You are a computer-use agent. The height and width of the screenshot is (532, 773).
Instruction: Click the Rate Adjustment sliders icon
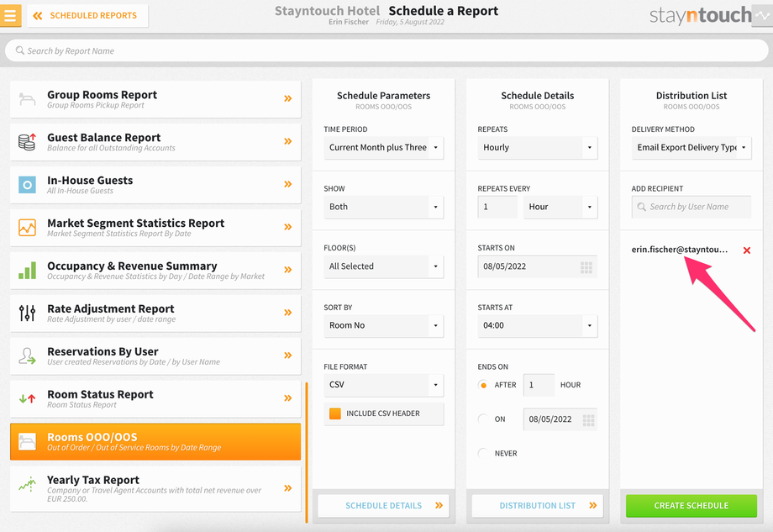point(27,313)
